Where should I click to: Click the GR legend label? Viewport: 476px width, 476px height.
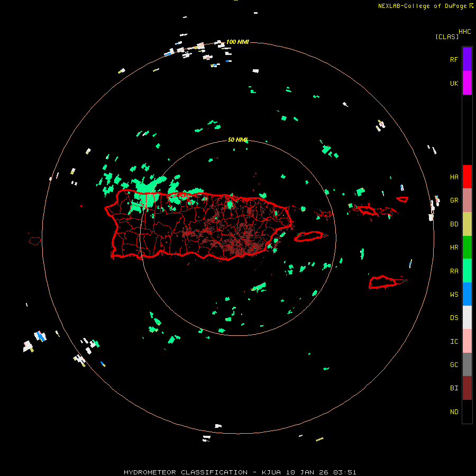pos(454,200)
